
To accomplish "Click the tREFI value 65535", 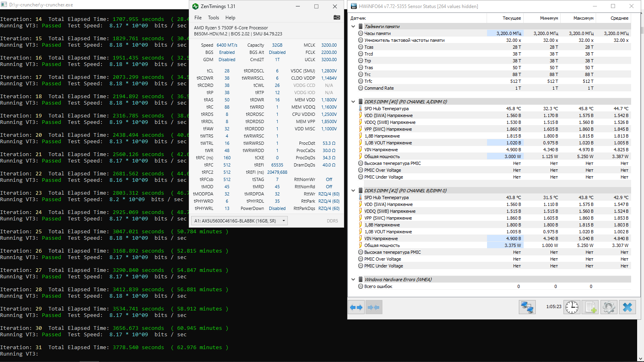I will [277, 165].
